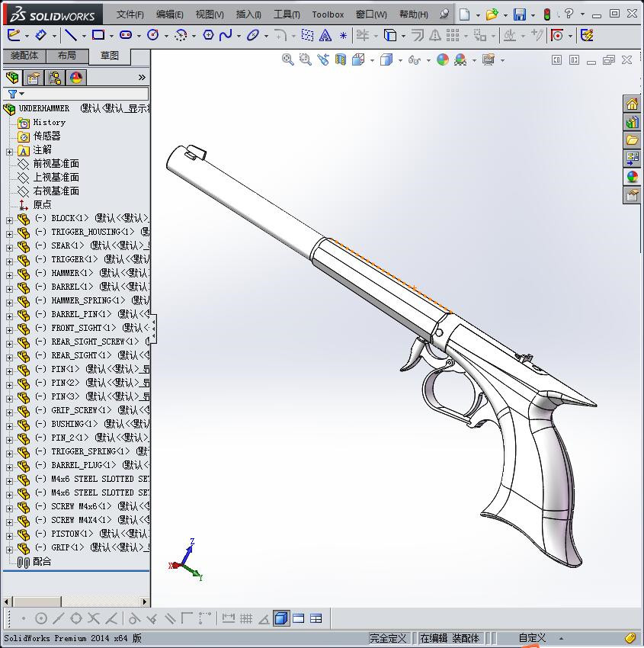Select the 原点 origin item
The width and height of the screenshot is (644, 648).
coord(42,204)
